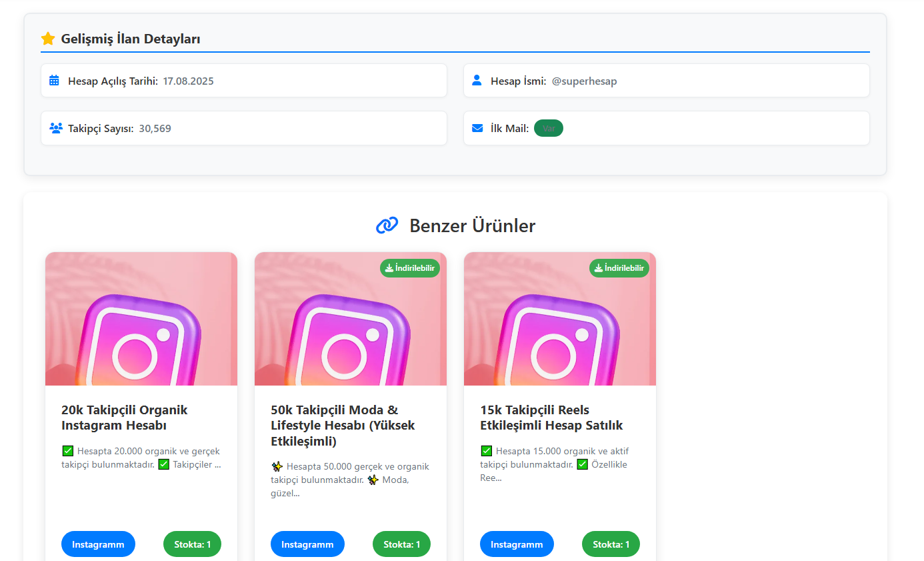The height and width of the screenshot is (561, 924).
Task: Click İndirilebilir badge on the 50k Moda card
Action: pos(410,268)
